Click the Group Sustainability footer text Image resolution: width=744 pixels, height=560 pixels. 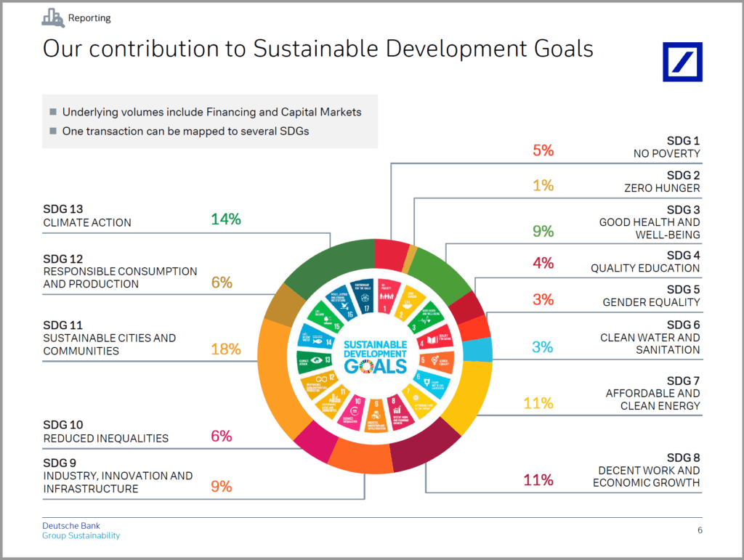(81, 536)
